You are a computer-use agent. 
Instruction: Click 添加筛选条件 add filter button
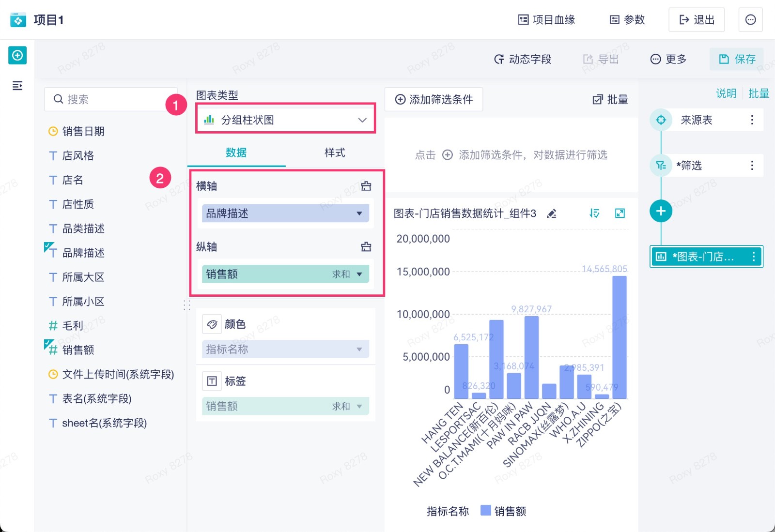pyautogui.click(x=434, y=99)
